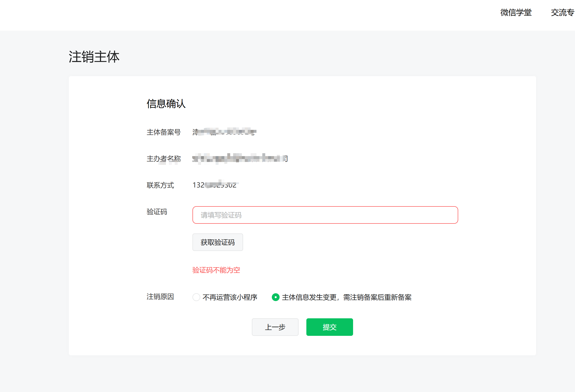Click the 注销原因 field label

160,296
